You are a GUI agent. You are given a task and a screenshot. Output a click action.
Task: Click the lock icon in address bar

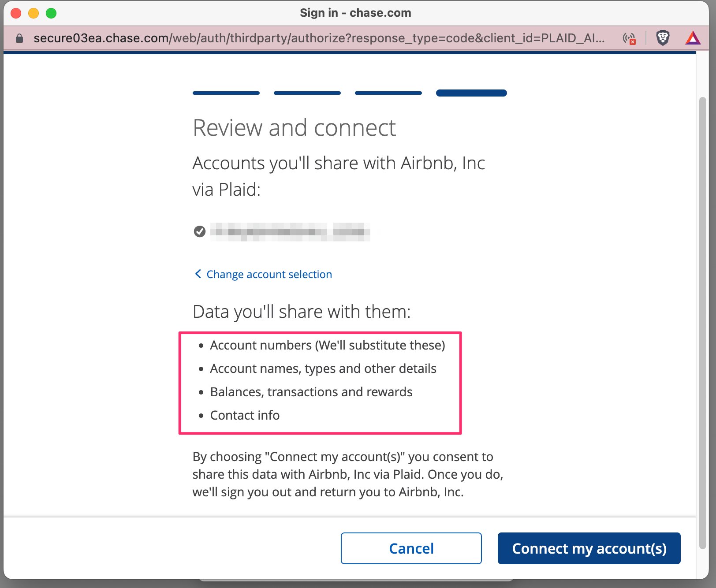tap(19, 38)
